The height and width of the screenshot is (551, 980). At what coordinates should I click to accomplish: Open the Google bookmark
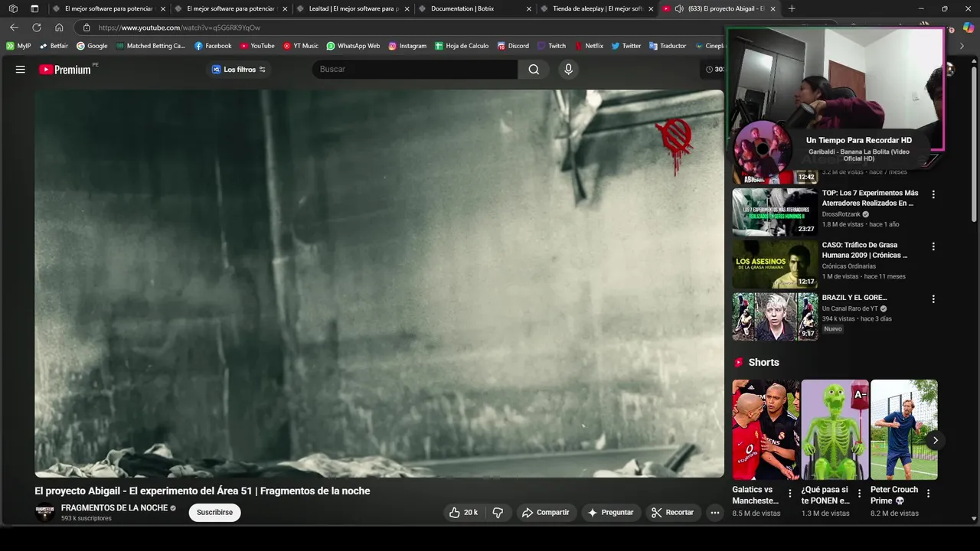pyautogui.click(x=92, y=46)
